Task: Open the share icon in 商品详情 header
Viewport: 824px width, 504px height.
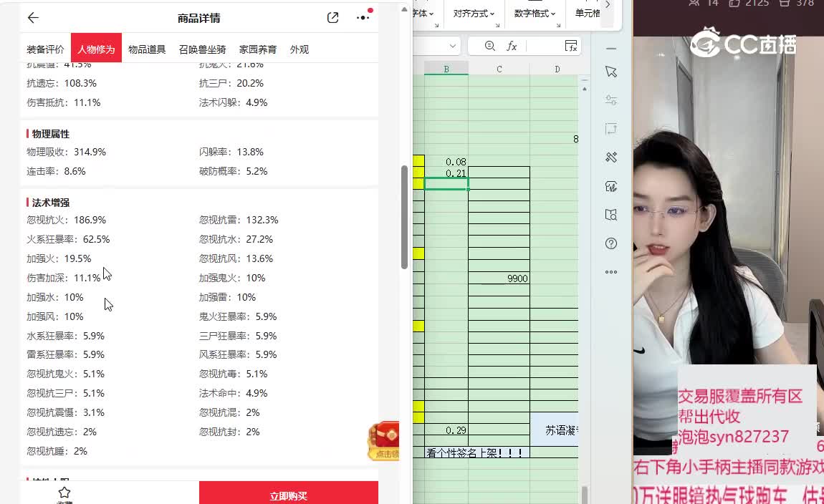Action: (332, 18)
